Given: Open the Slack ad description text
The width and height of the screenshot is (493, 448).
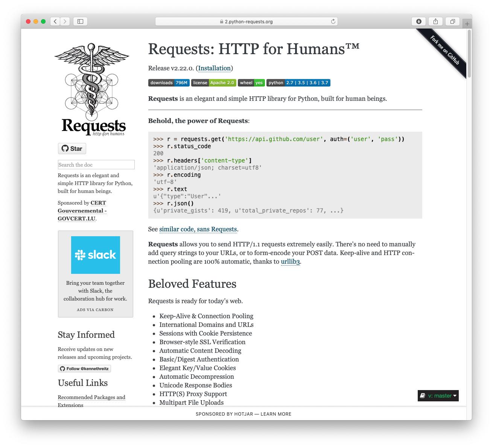Looking at the screenshot, I should 95,291.
